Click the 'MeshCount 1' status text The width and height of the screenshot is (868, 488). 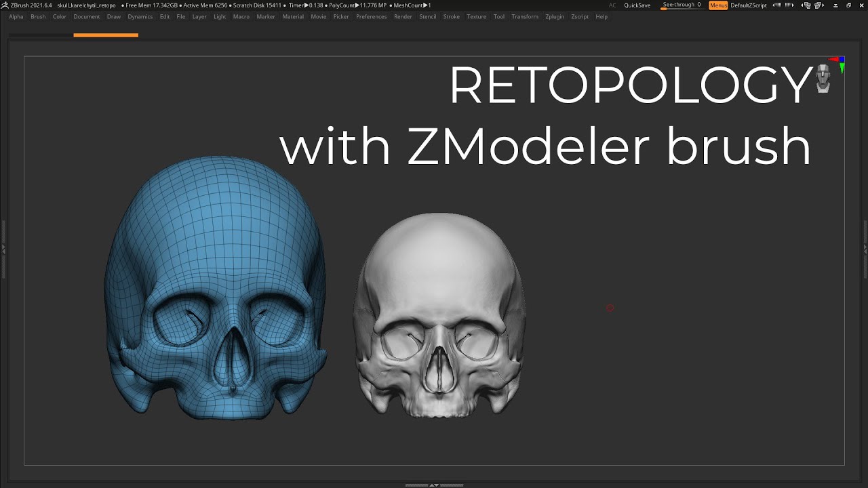tap(412, 5)
